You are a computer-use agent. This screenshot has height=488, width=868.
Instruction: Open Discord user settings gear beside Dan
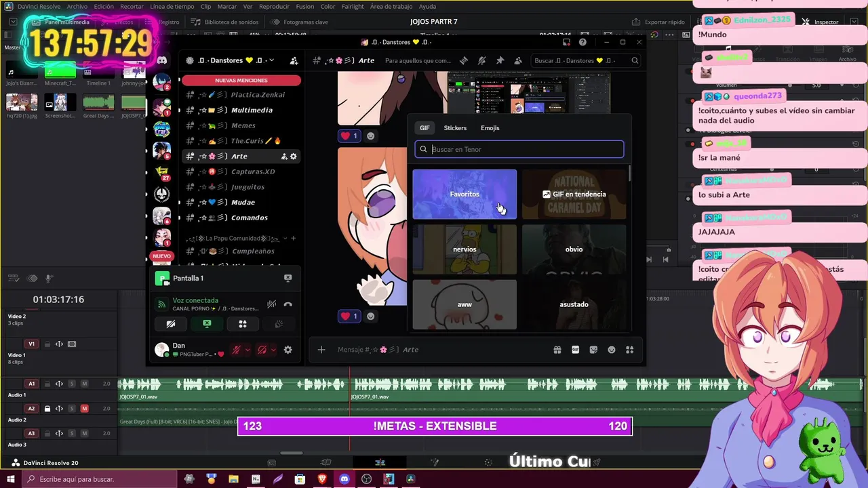click(x=288, y=350)
